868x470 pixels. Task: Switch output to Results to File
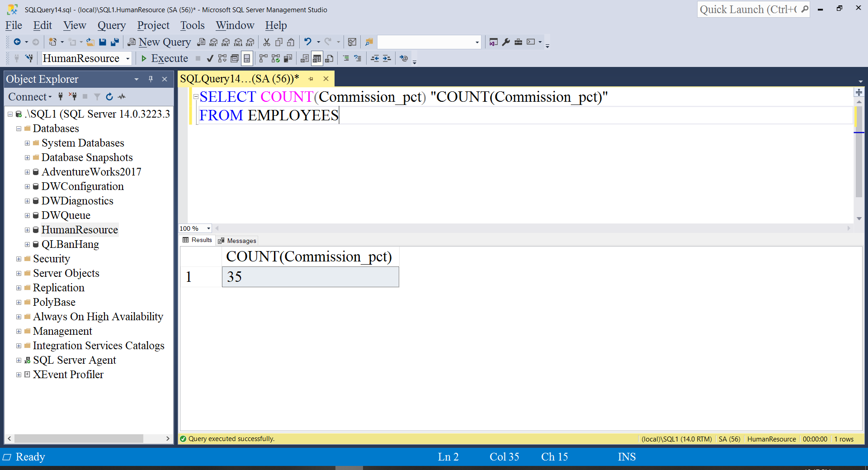click(329, 58)
